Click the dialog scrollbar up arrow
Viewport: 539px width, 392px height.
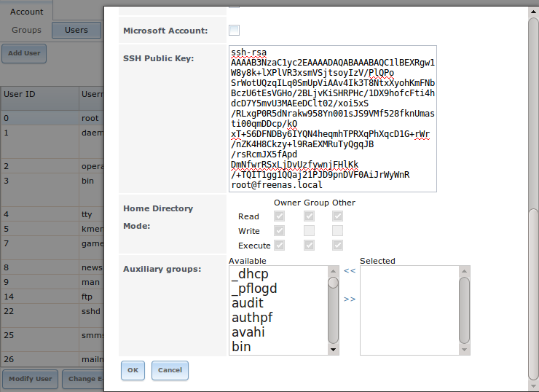(x=533, y=12)
